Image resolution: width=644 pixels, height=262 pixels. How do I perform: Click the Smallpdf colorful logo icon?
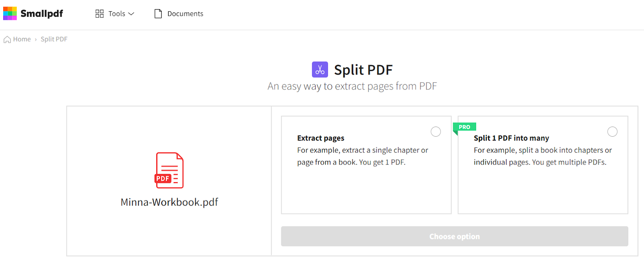(10, 13)
